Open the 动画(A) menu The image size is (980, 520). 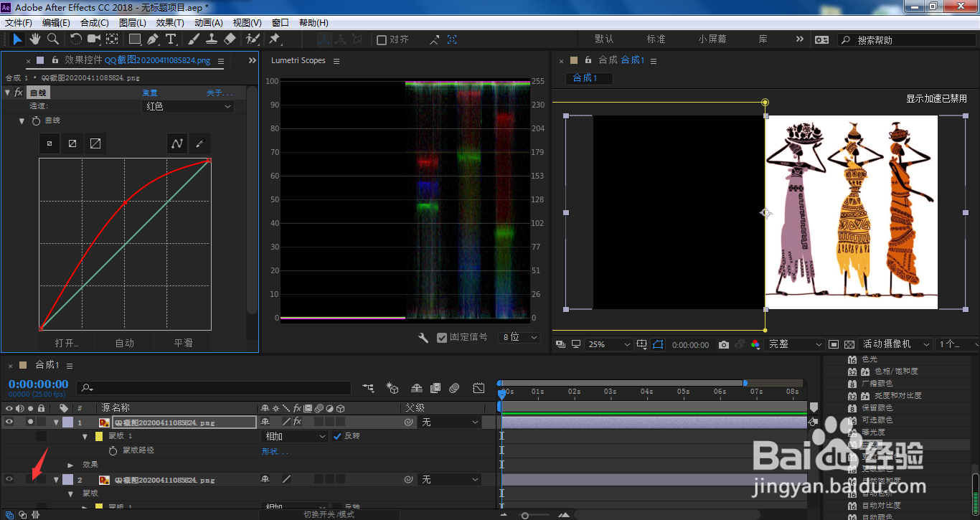(x=209, y=23)
